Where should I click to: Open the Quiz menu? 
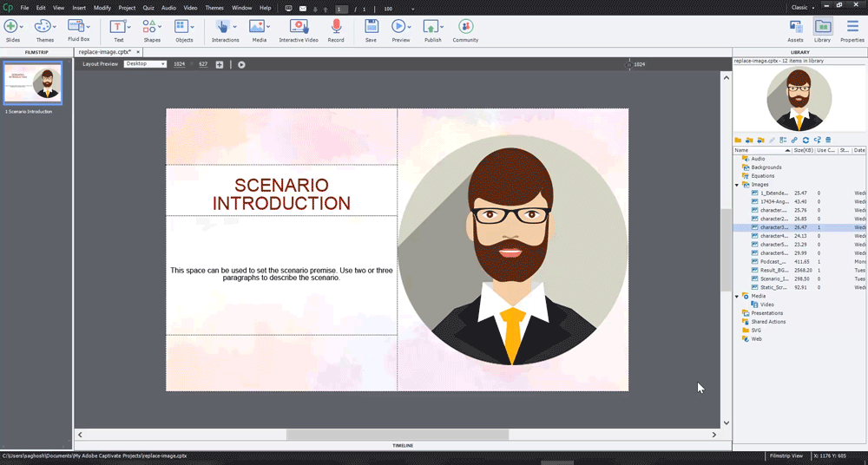(x=148, y=9)
